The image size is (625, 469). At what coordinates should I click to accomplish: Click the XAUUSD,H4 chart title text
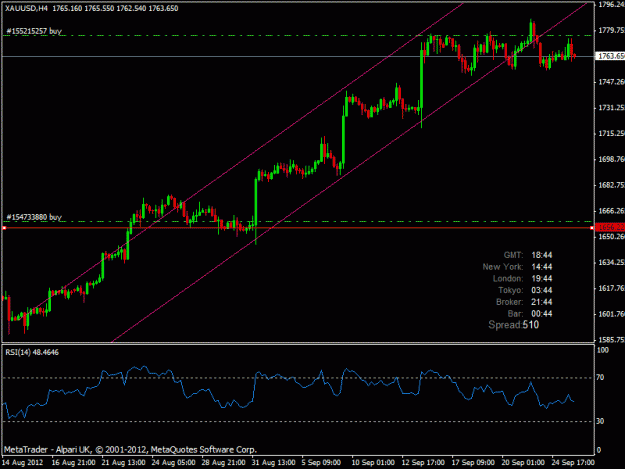[26, 8]
